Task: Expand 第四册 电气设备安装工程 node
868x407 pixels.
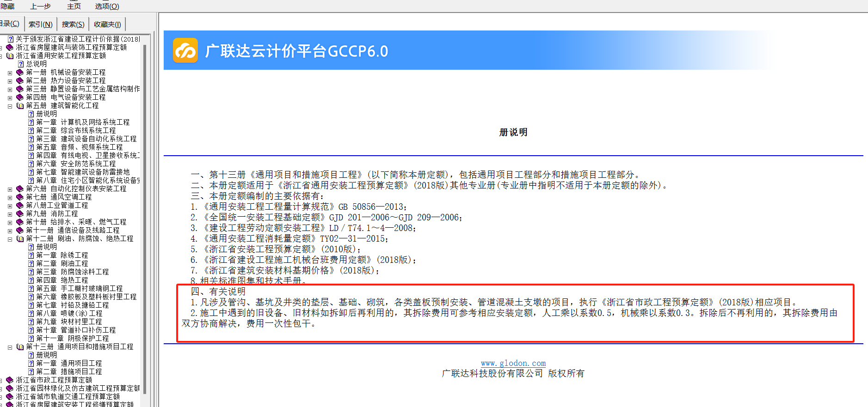Action: [x=10, y=97]
